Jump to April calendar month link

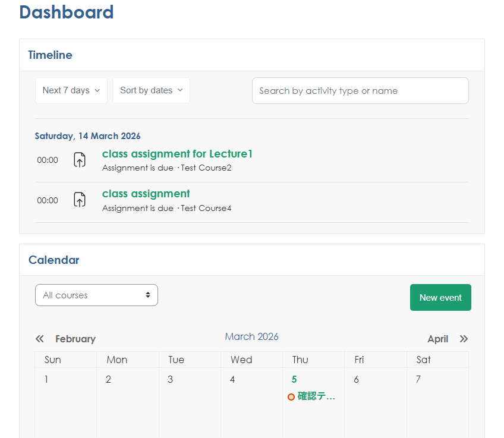(x=437, y=339)
